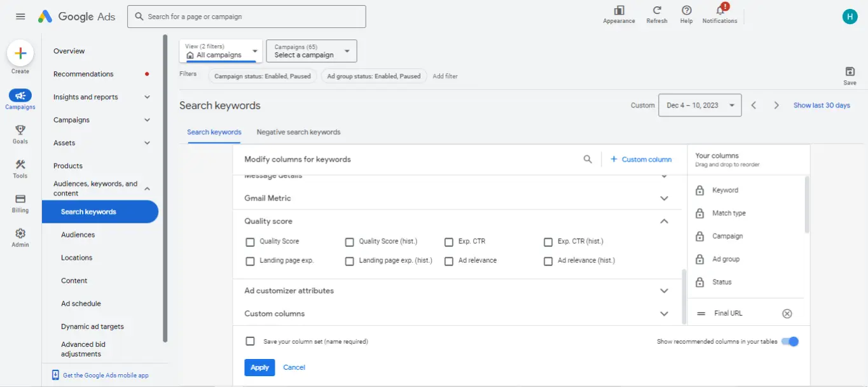Click the Your columns panel scrollbar
The width and height of the screenshot is (868, 387).
click(x=807, y=205)
